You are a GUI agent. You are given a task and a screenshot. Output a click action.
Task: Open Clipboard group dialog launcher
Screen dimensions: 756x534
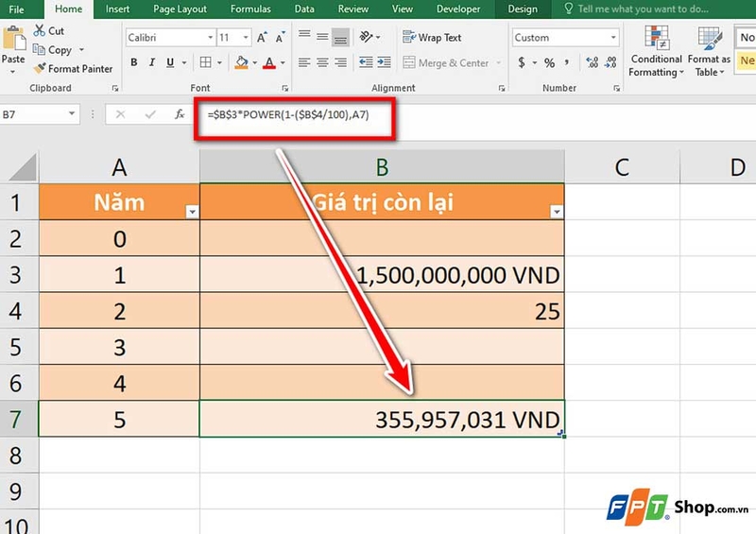click(115, 88)
